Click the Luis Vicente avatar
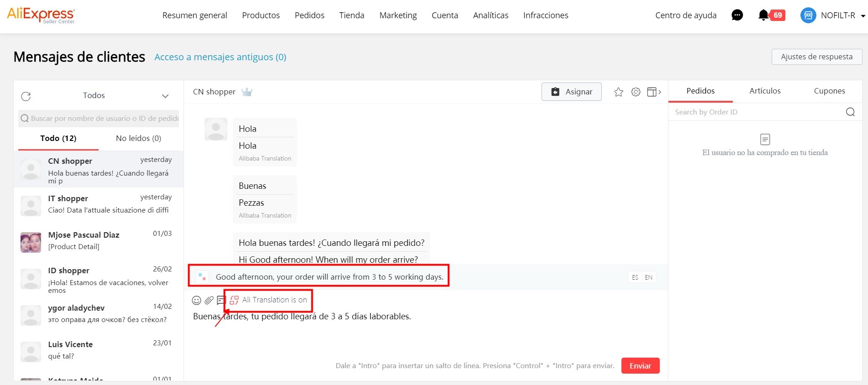This screenshot has height=385, width=868. click(31, 352)
